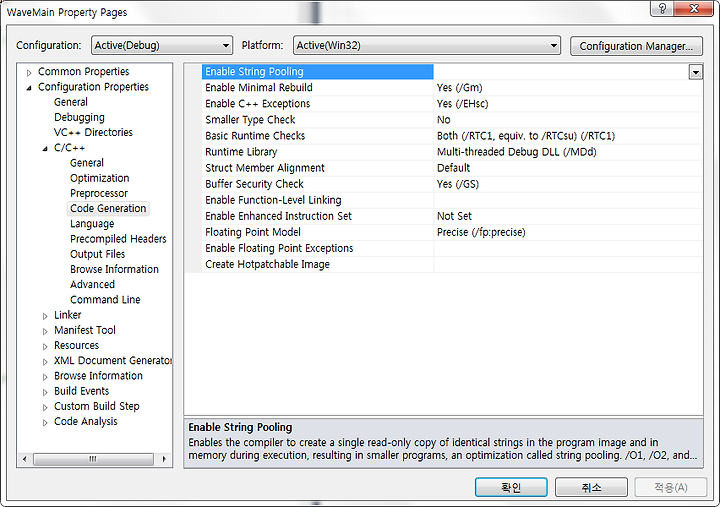Collapse the C/C++ tree node
Image resolution: width=720 pixels, height=507 pixels.
tap(45, 148)
